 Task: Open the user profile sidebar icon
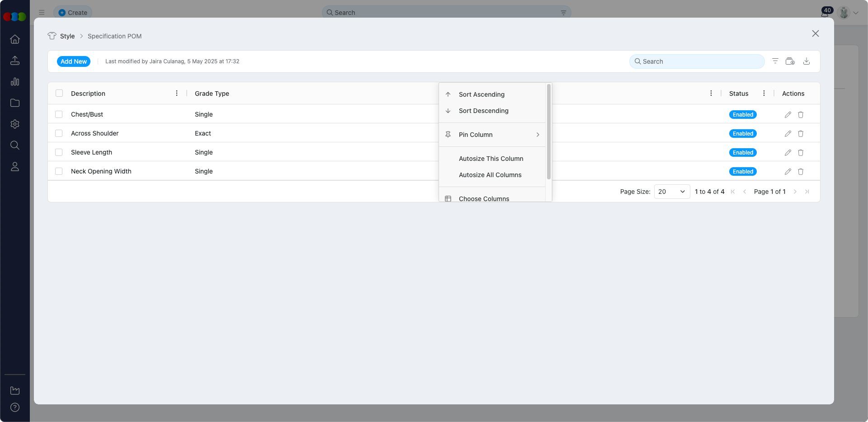(15, 166)
